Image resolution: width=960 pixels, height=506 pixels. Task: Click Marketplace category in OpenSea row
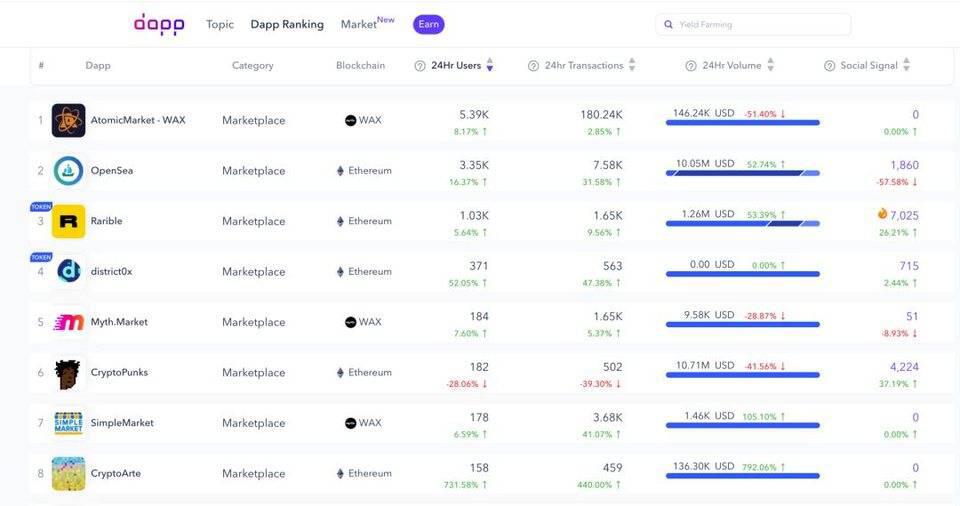point(253,171)
